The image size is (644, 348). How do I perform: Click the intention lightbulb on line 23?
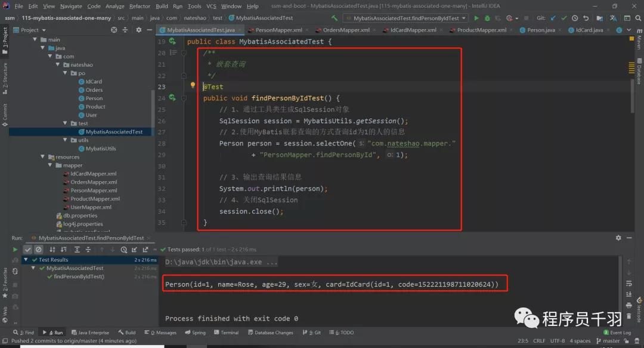click(x=193, y=85)
